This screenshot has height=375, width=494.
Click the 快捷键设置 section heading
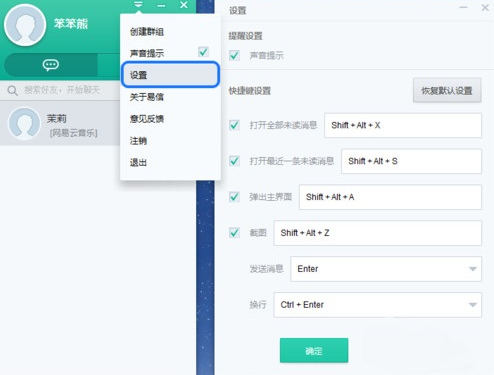250,91
